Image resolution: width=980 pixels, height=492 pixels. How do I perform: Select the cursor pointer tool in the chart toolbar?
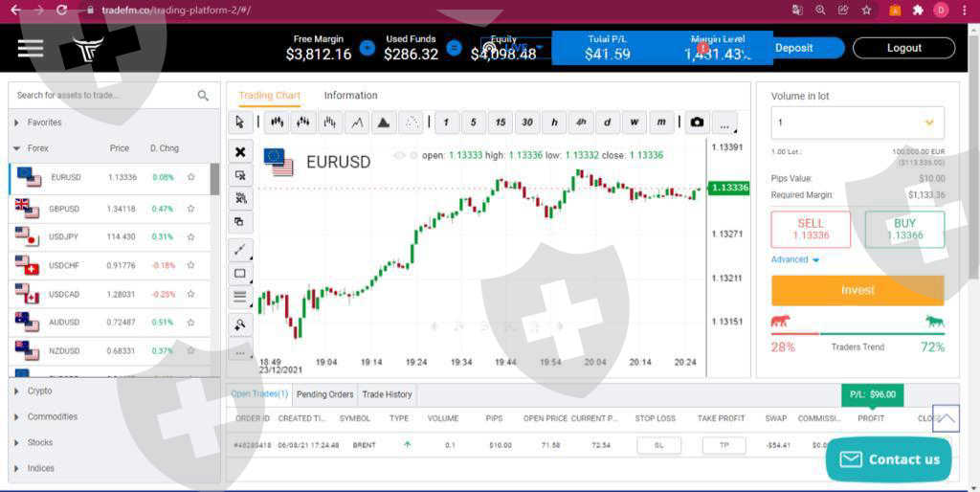pos(240,122)
